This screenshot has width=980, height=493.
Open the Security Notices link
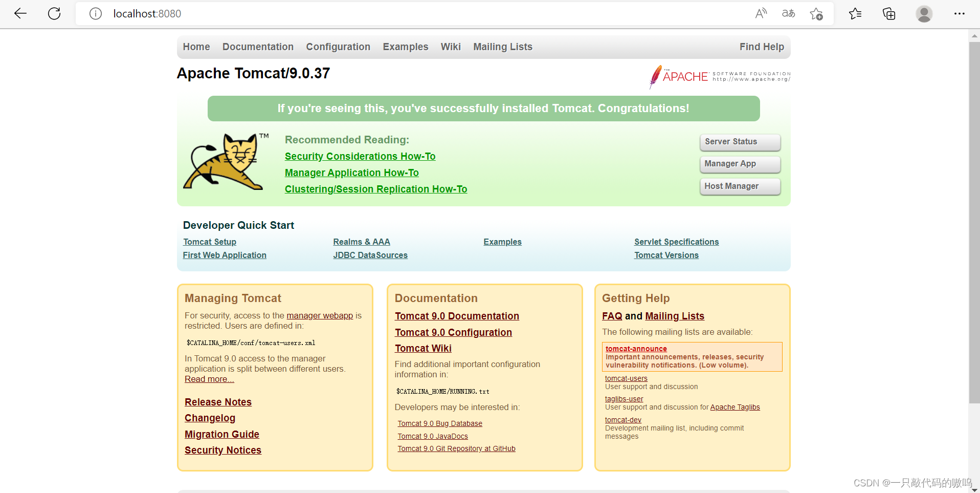coord(223,451)
